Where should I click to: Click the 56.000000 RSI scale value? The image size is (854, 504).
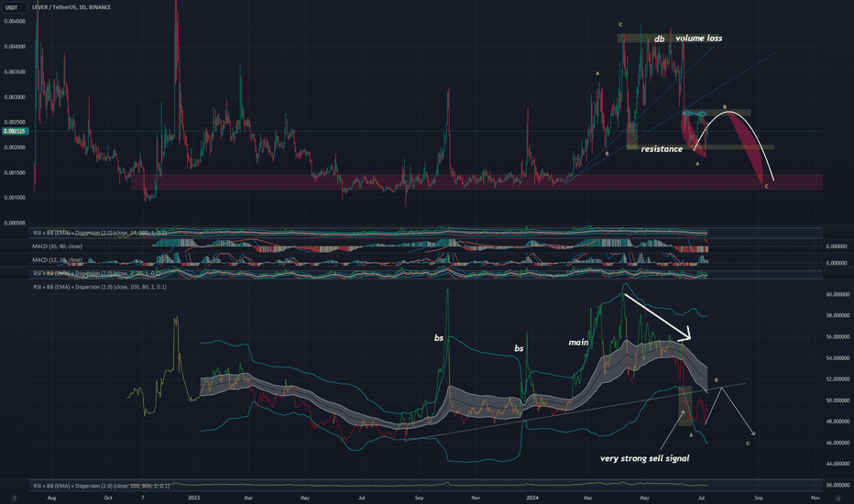(x=838, y=336)
